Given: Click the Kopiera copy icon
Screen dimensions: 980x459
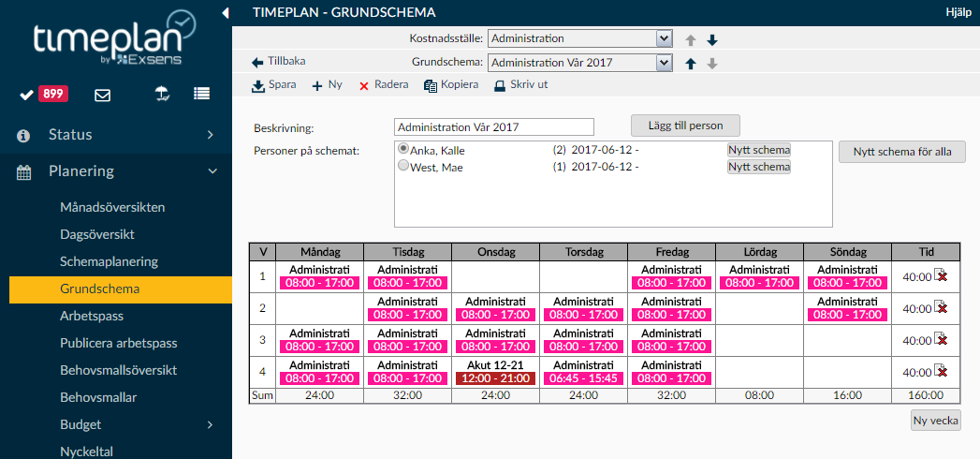Looking at the screenshot, I should point(430,86).
